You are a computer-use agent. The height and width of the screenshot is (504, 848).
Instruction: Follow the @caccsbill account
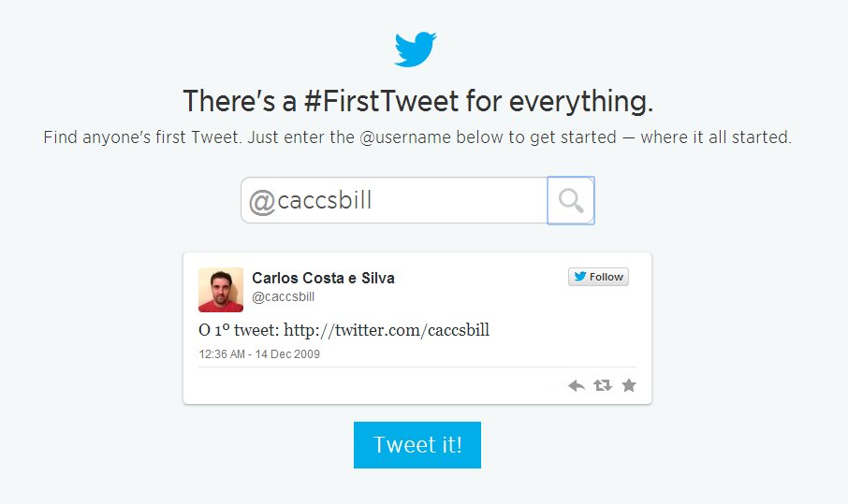(x=599, y=277)
